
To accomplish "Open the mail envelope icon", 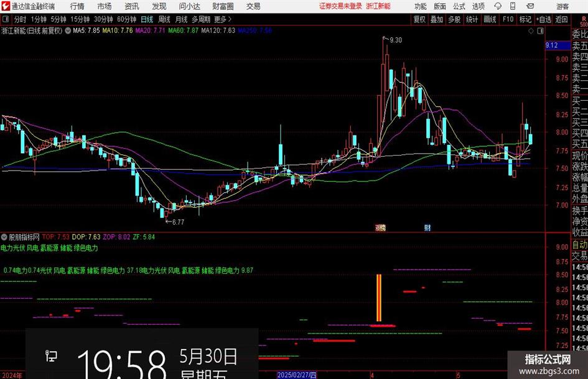I will click(530, 6).
